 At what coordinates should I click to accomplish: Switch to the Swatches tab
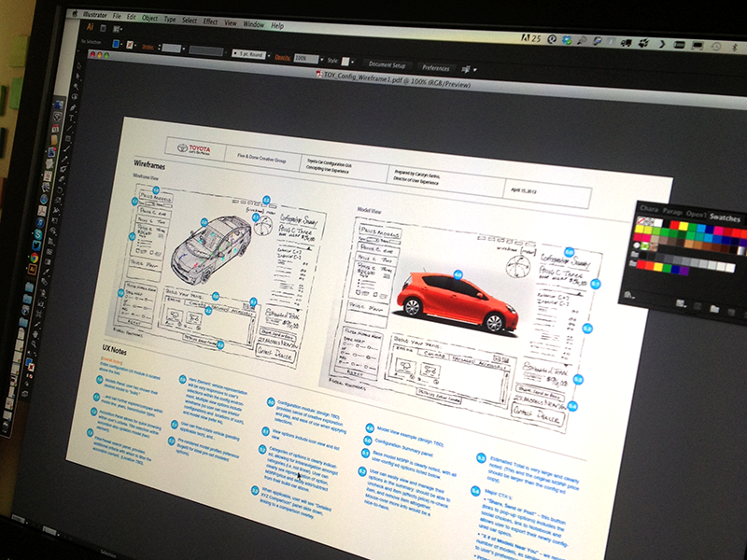pos(726,218)
